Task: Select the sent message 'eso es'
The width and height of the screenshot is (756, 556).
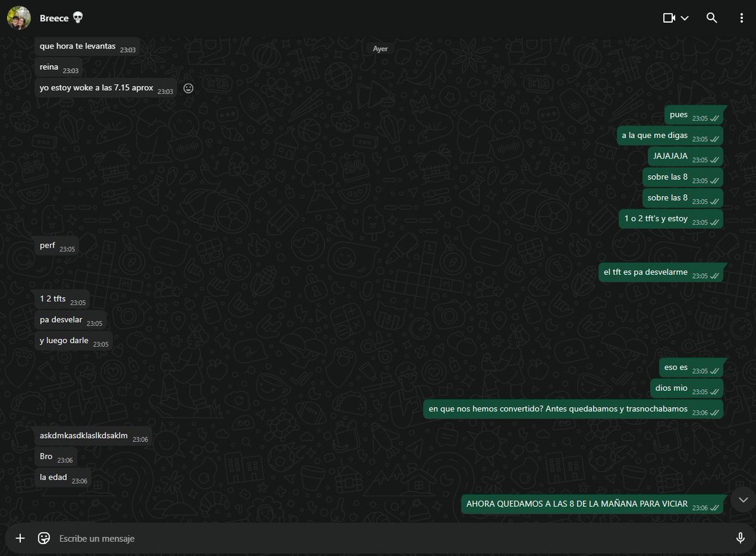Action: pos(691,368)
